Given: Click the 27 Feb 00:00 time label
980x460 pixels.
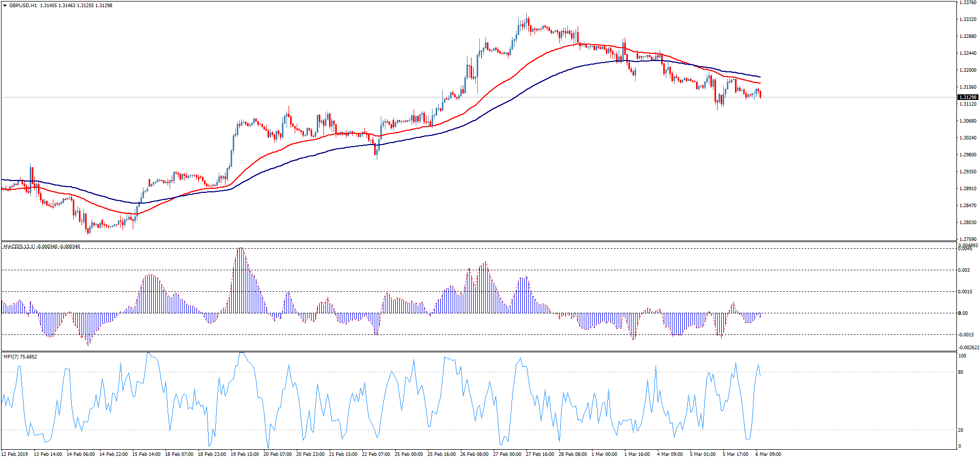Looking at the screenshot, I should [507, 454].
